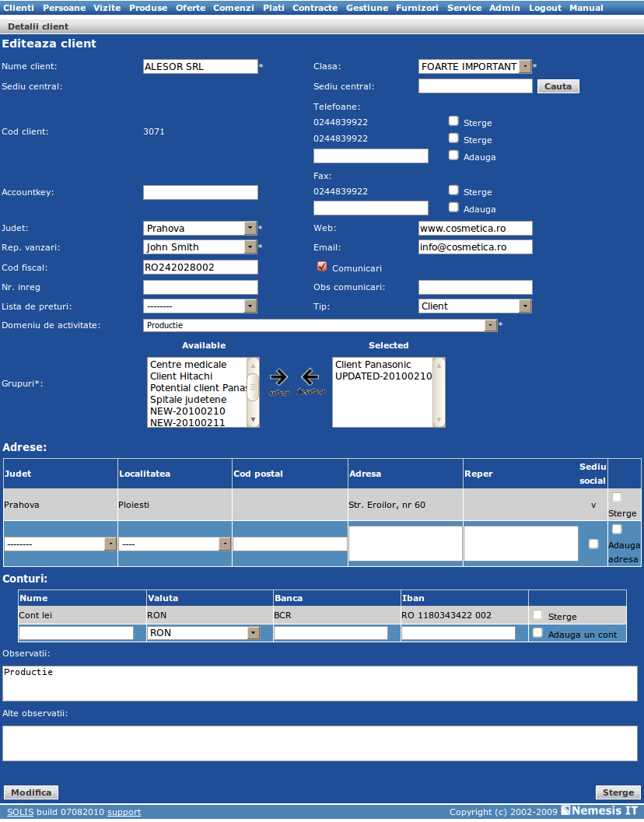
Task: Click the Sterge button at page bottom
Action: pyautogui.click(x=618, y=792)
